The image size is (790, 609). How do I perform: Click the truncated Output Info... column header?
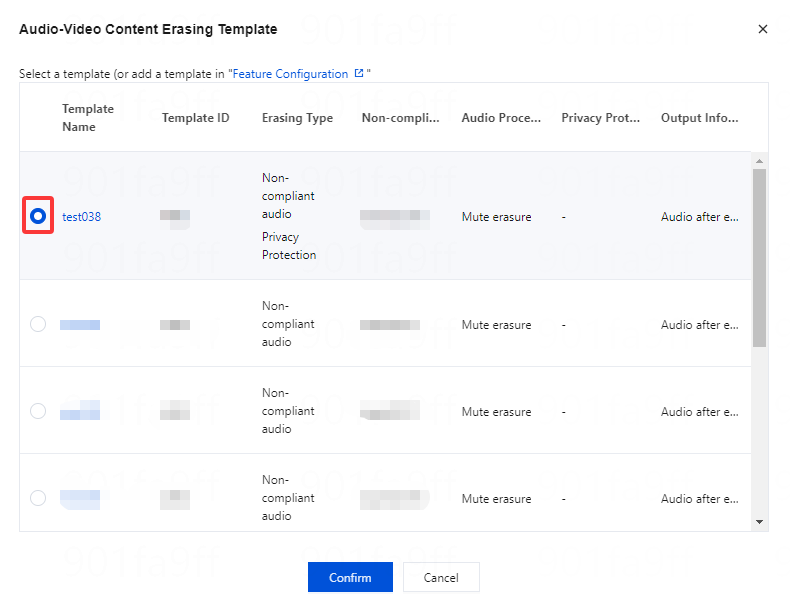(x=699, y=118)
